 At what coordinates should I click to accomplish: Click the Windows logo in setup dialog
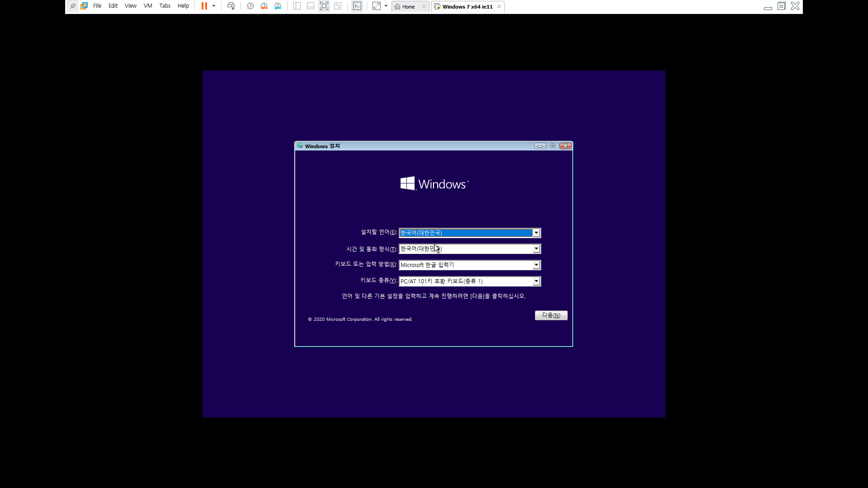coord(434,184)
